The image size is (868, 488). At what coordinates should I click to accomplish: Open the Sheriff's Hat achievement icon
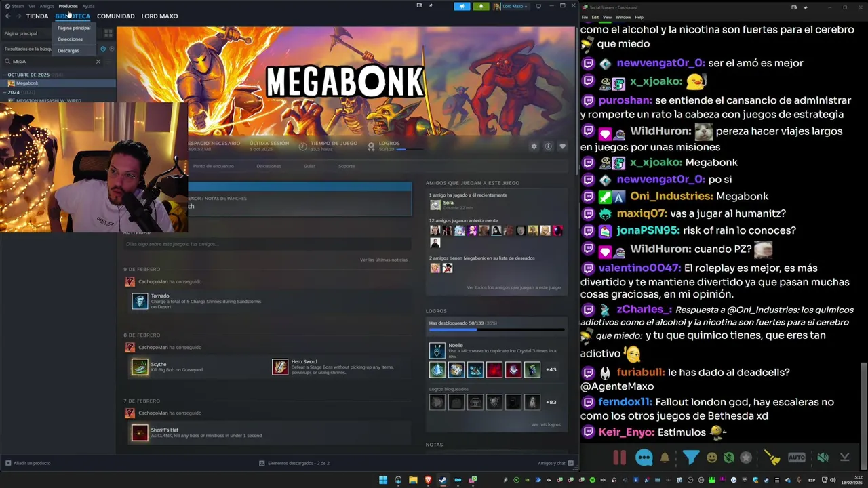click(x=140, y=432)
